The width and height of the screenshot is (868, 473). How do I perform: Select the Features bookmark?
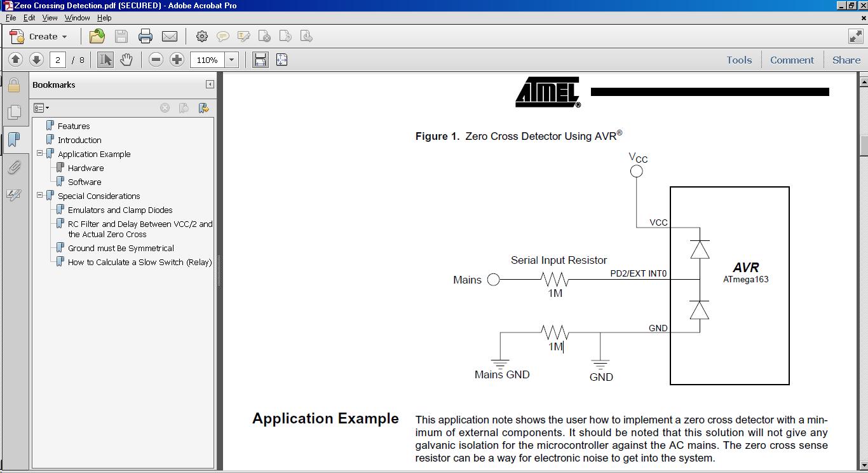(74, 126)
